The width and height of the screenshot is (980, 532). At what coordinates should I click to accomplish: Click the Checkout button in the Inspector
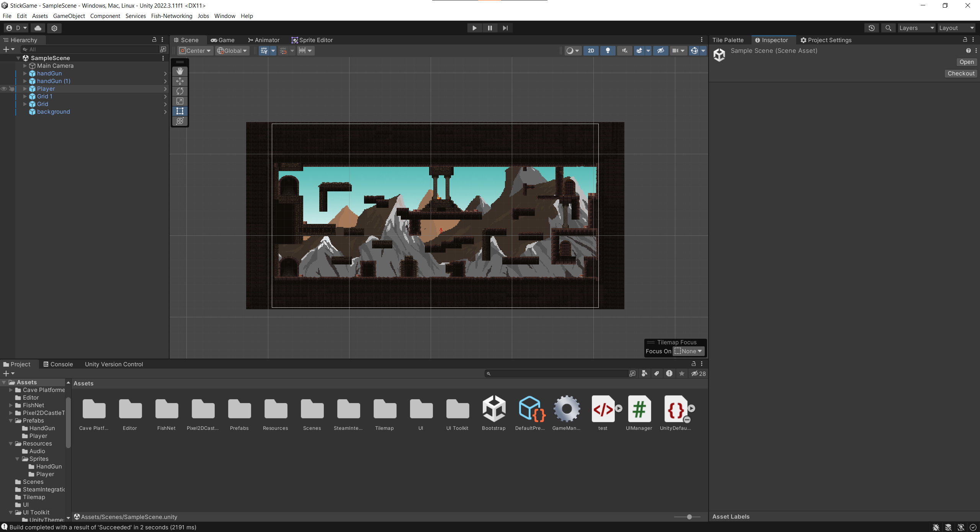coord(961,73)
